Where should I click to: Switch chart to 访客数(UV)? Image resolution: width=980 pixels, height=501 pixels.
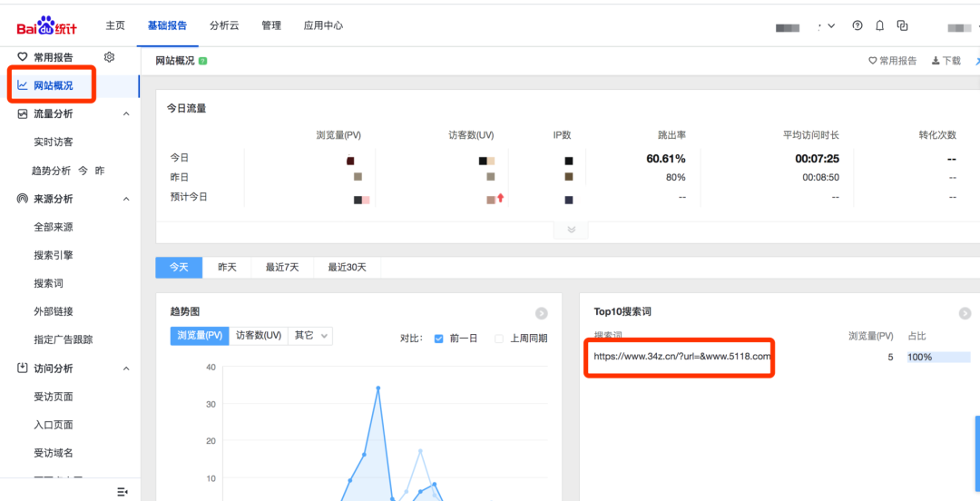point(259,336)
